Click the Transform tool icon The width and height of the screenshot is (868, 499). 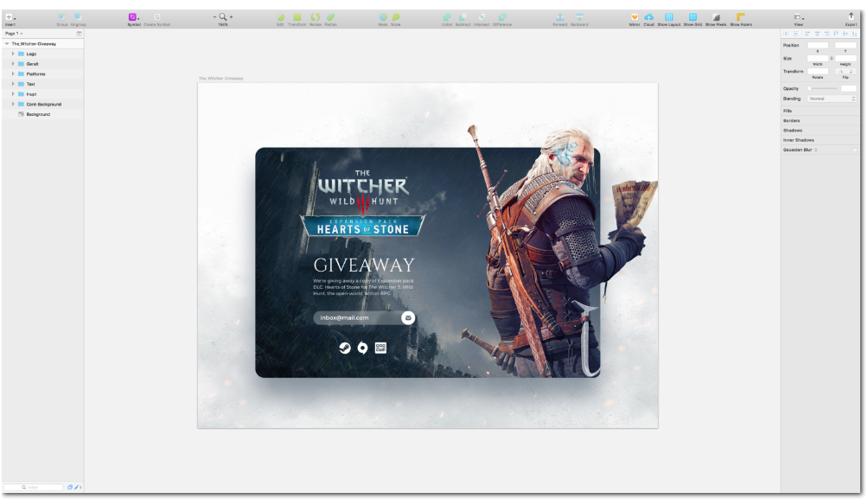pyautogui.click(x=297, y=17)
